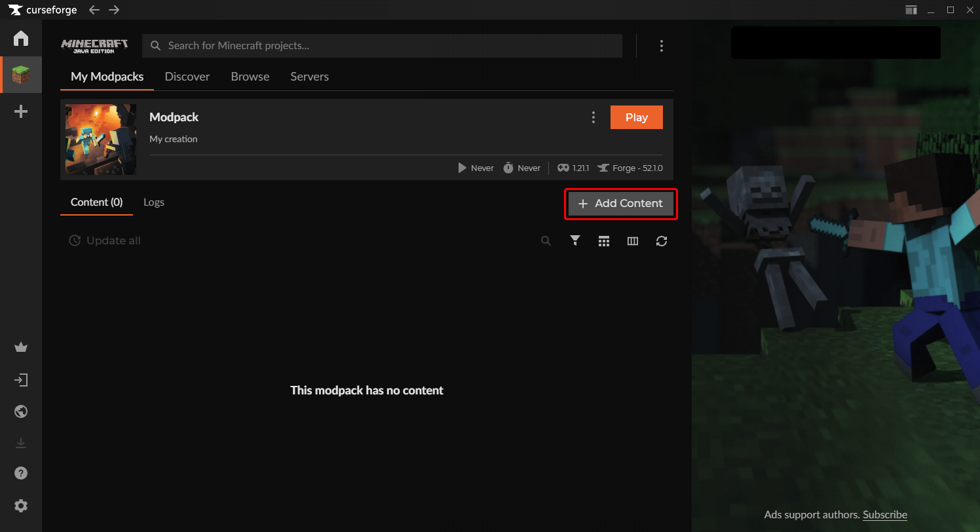Viewport: 980px width, 532px height.
Task: Open the columns selector icon
Action: click(x=633, y=241)
